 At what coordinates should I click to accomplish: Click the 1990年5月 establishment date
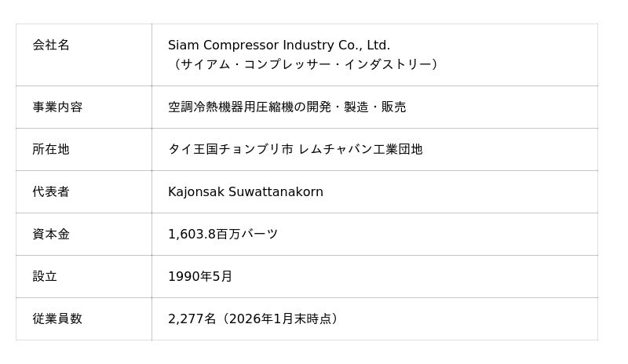click(x=200, y=276)
